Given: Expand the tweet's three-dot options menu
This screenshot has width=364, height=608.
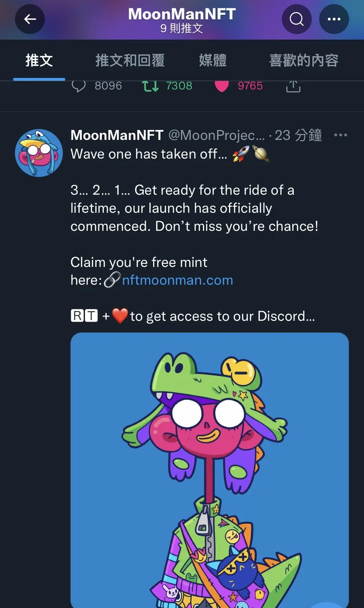Looking at the screenshot, I should 340,135.
